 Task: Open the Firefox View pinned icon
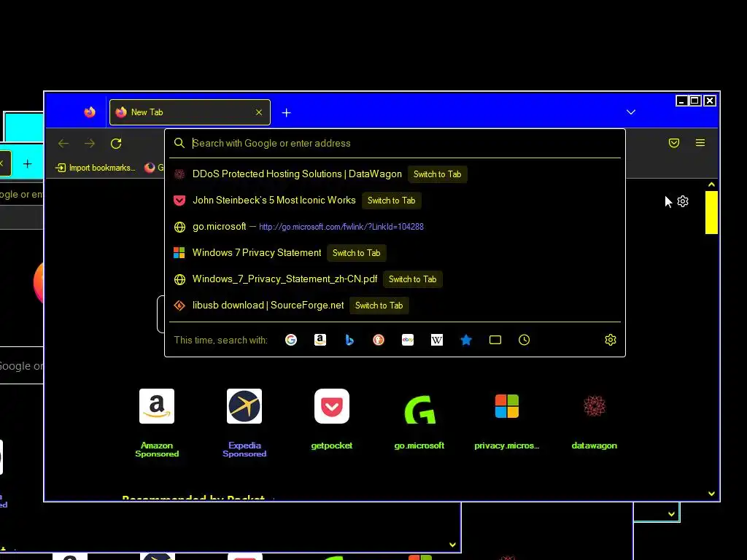click(x=90, y=112)
